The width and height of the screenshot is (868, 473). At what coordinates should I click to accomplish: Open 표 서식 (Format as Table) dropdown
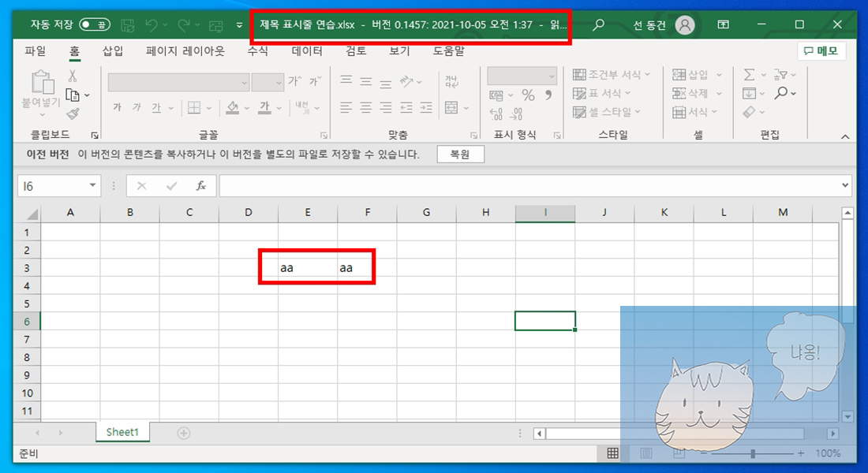(x=602, y=93)
